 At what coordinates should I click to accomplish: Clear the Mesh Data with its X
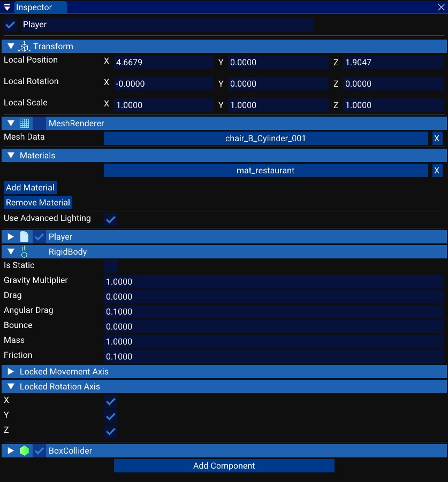coord(437,139)
